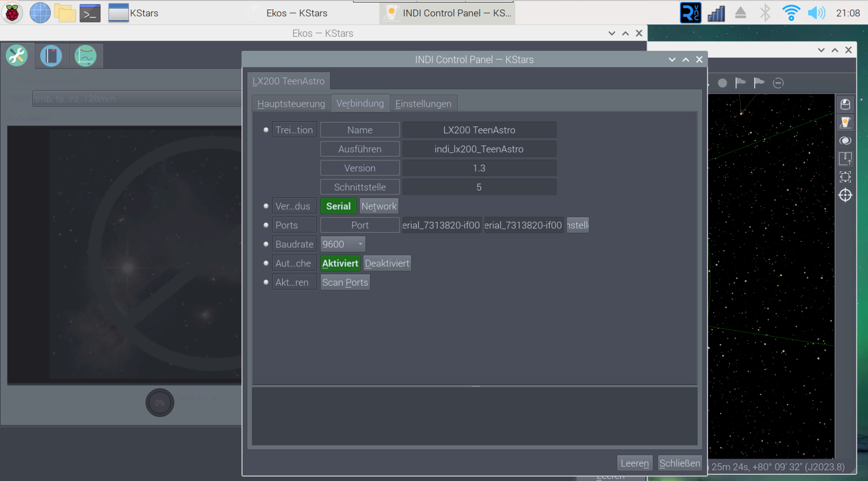
Task: Enable auto search with Aktiviert
Action: click(x=340, y=263)
